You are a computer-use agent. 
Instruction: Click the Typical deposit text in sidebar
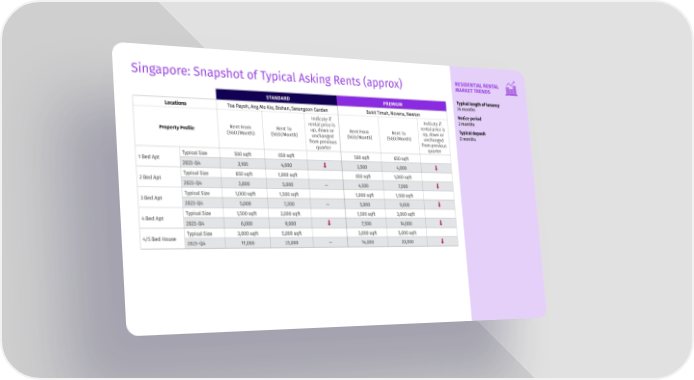click(x=472, y=133)
